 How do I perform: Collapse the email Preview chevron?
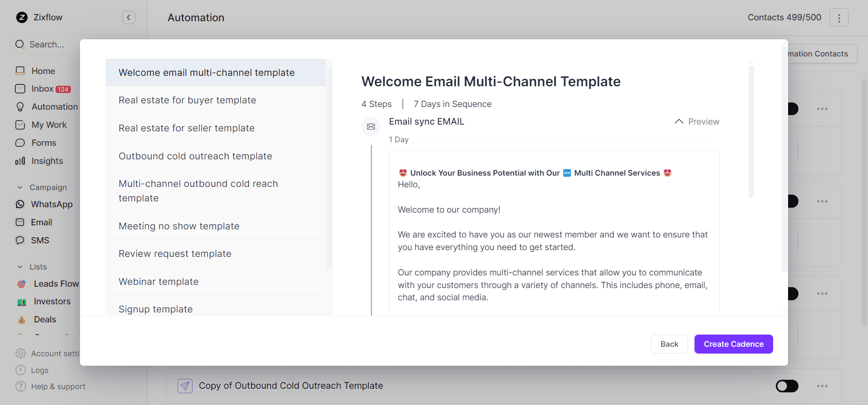click(x=679, y=122)
